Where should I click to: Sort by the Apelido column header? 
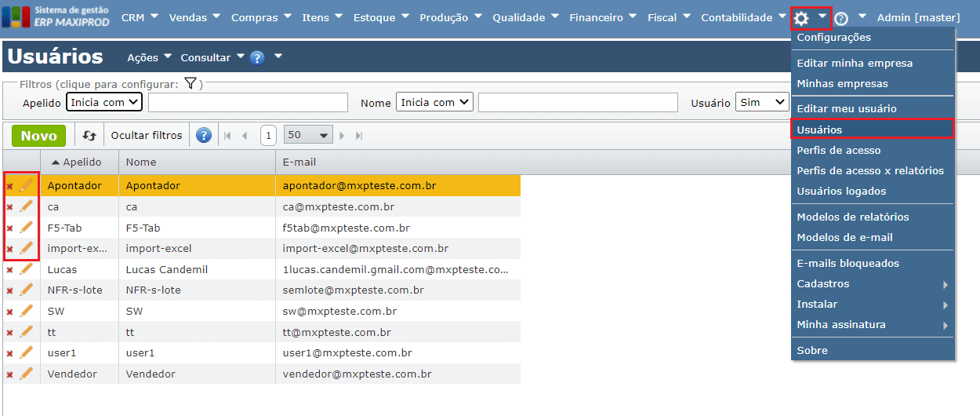click(79, 162)
